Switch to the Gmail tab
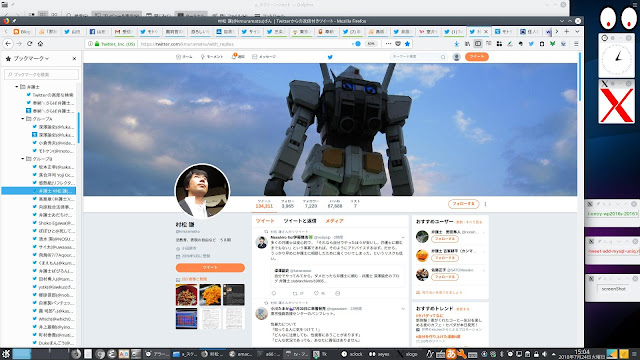 pyautogui.click(x=123, y=31)
